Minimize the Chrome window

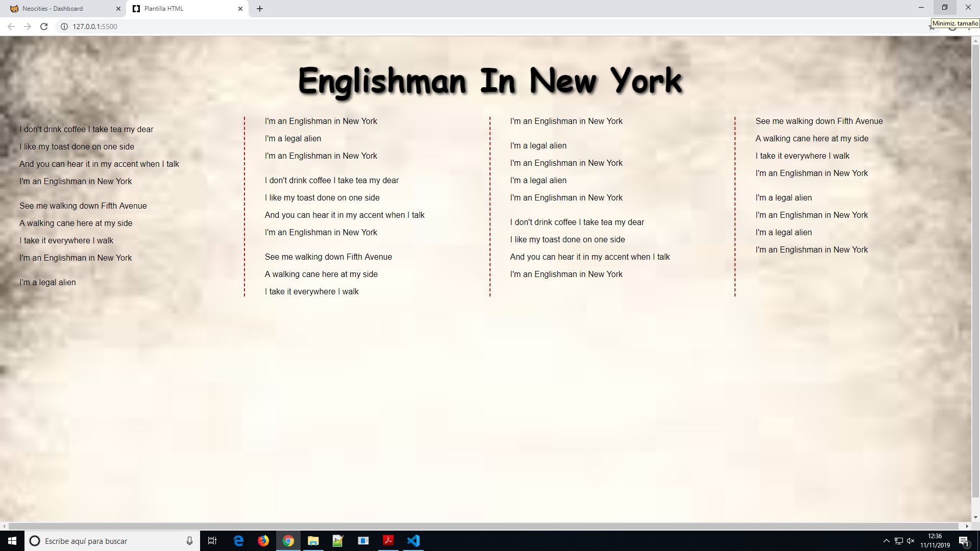(921, 7)
